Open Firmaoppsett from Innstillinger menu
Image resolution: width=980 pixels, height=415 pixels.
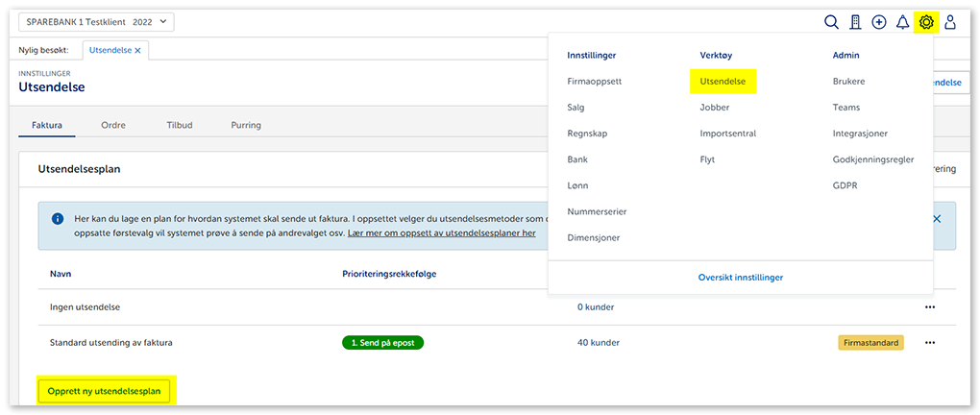click(x=594, y=82)
